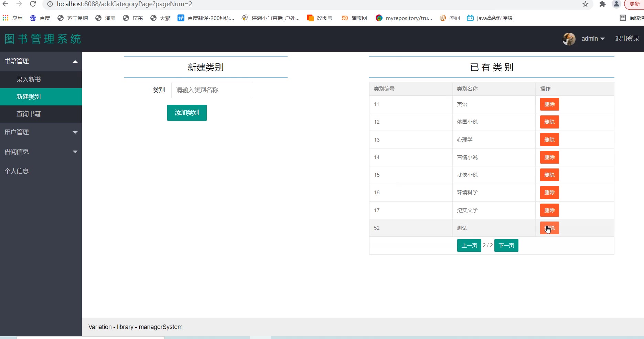Focus the 类别 name input field
The width and height of the screenshot is (644, 339).
coord(212,90)
